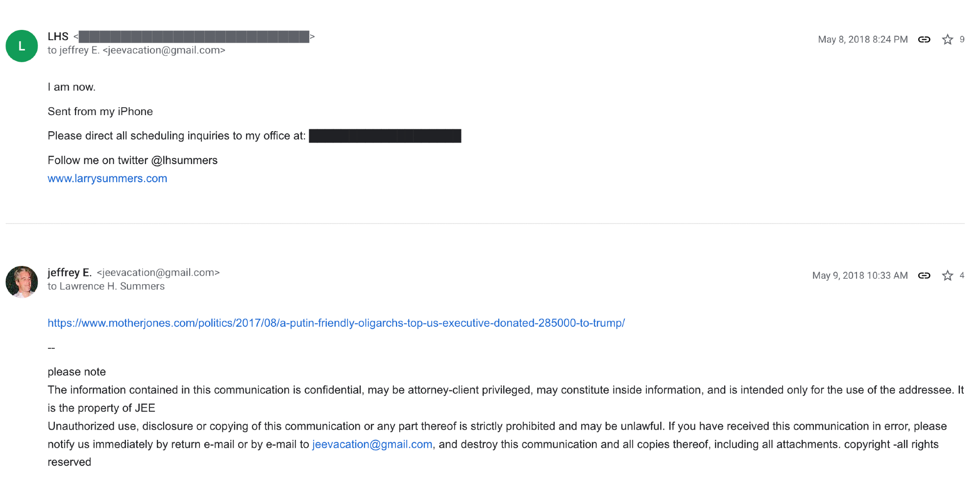Click the "to jeffrey E." recipient line
980x481 pixels.
coord(136,50)
